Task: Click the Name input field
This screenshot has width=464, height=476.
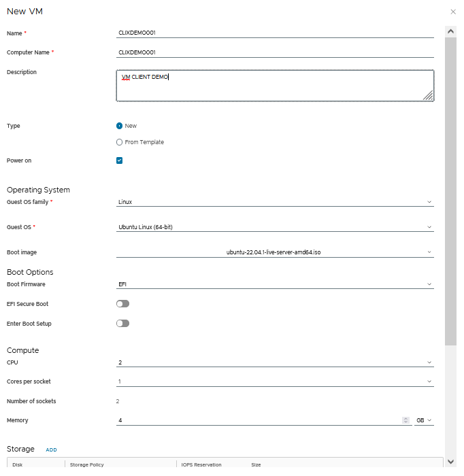Action: coord(275,33)
